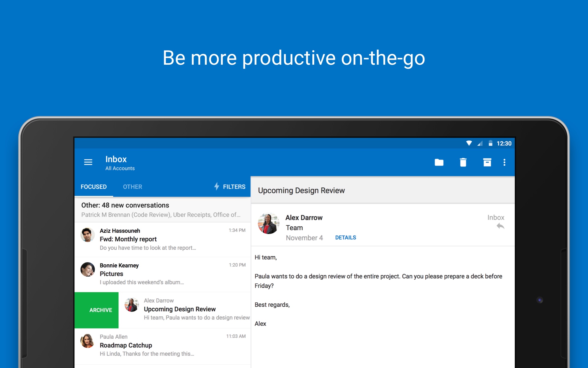
Task: Tap the Inbox folder label in message header
Action: [x=496, y=217]
